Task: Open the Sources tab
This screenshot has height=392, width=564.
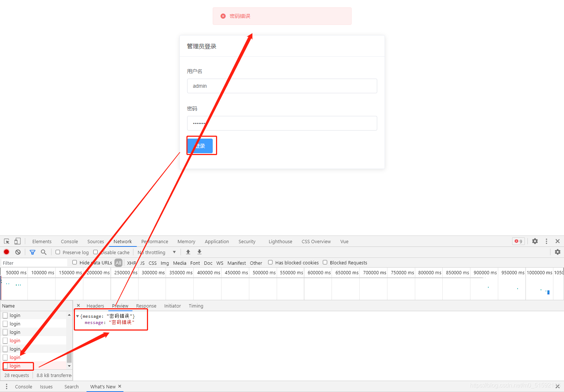Action: 96,241
